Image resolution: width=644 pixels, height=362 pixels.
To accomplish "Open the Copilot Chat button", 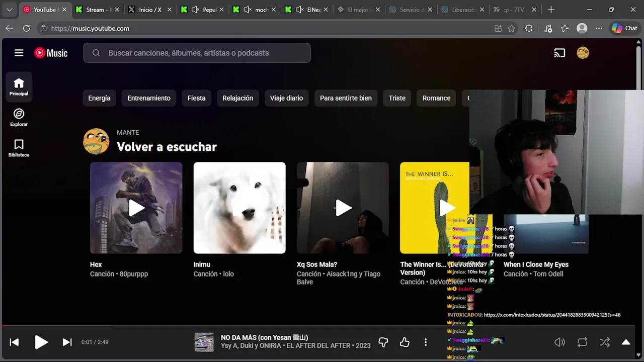I will click(624, 28).
